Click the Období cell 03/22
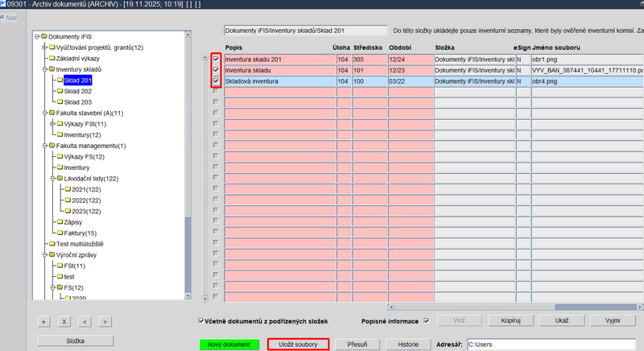The height and width of the screenshot is (351, 644). (x=411, y=81)
